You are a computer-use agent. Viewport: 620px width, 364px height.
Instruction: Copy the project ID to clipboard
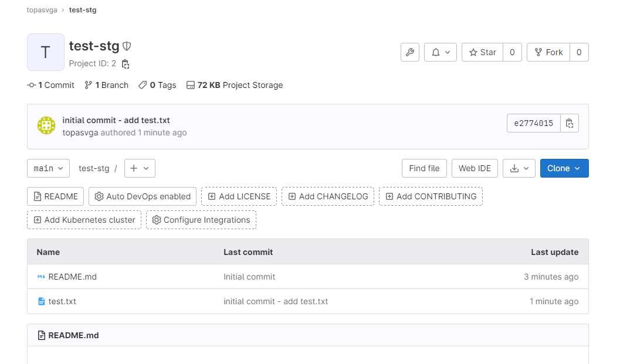pos(125,64)
